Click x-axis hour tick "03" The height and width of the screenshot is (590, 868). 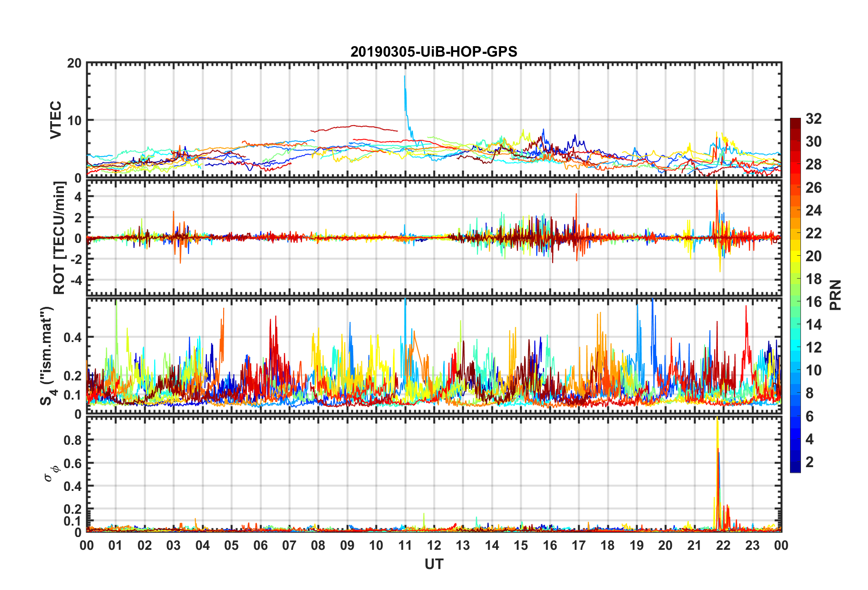173,545
